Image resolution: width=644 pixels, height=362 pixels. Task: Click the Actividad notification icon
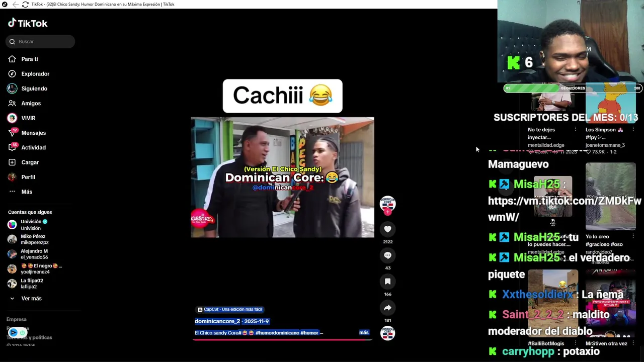point(12,147)
